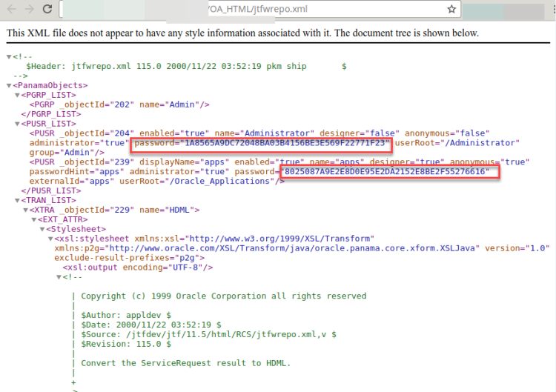Collapse the PGRP_LIST node
Screen dimensions: 556x392
coord(17,96)
